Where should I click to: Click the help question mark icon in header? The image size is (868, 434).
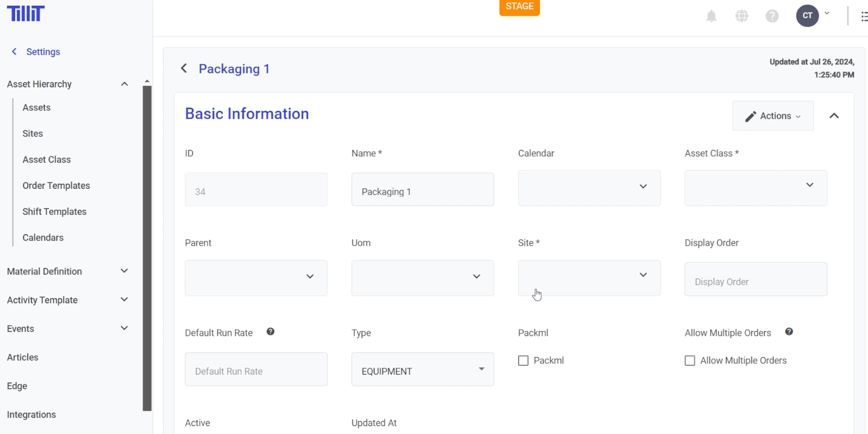tap(772, 16)
